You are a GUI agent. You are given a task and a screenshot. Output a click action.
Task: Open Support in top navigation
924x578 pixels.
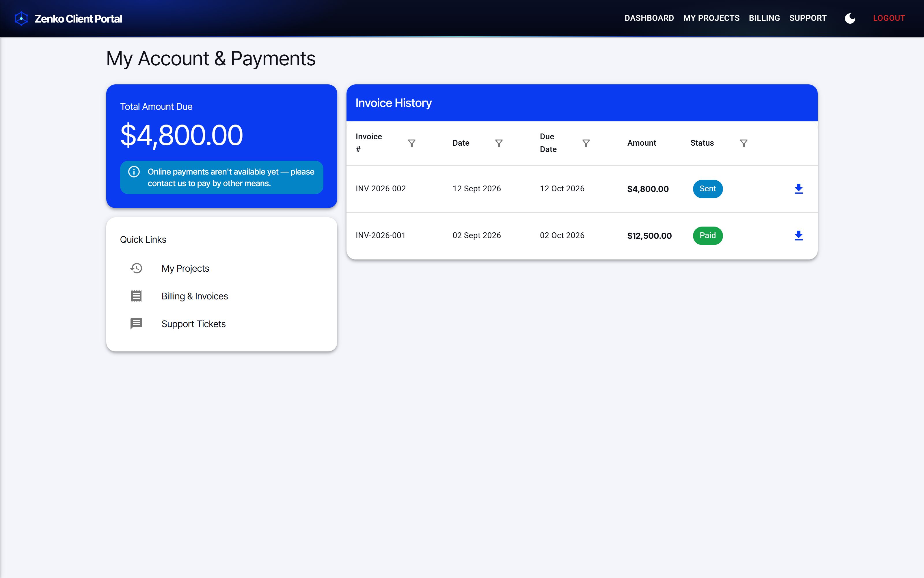click(808, 18)
